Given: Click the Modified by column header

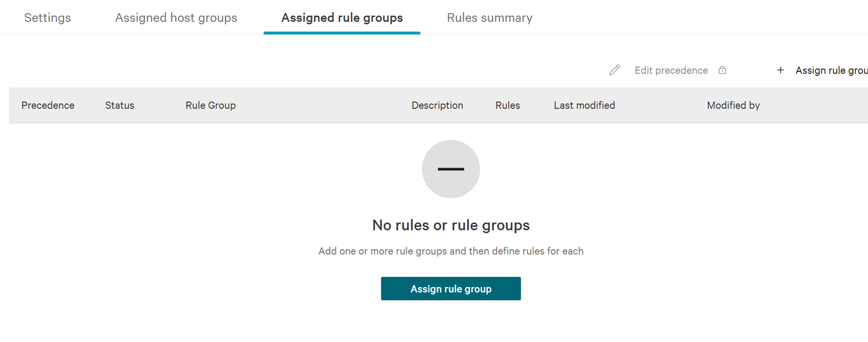Looking at the screenshot, I should (x=733, y=105).
